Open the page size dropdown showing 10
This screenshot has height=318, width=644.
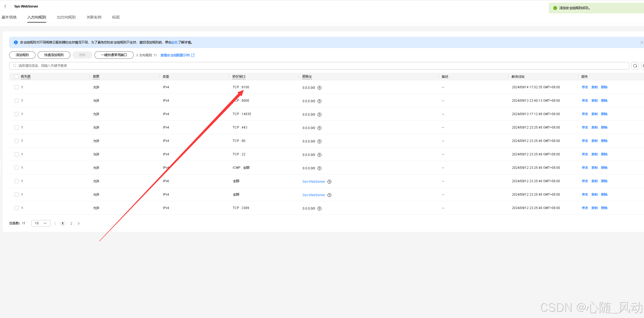click(41, 223)
